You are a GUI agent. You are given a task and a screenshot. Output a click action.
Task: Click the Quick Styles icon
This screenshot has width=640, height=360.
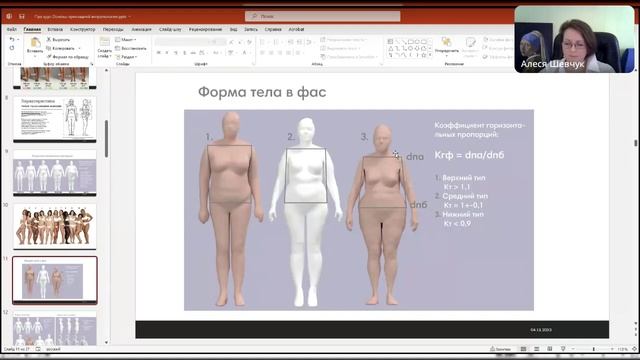tap(470, 42)
